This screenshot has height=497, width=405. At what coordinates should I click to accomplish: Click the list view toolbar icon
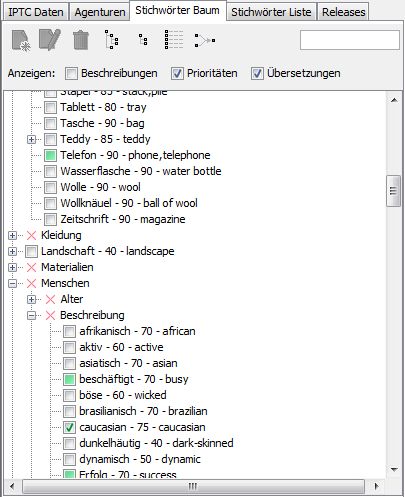pyautogui.click(x=174, y=40)
